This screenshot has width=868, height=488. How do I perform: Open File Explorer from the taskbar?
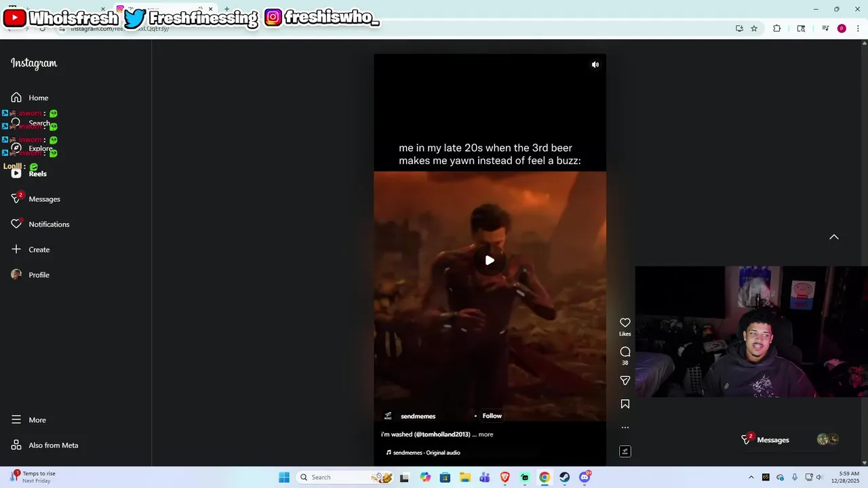click(x=465, y=477)
